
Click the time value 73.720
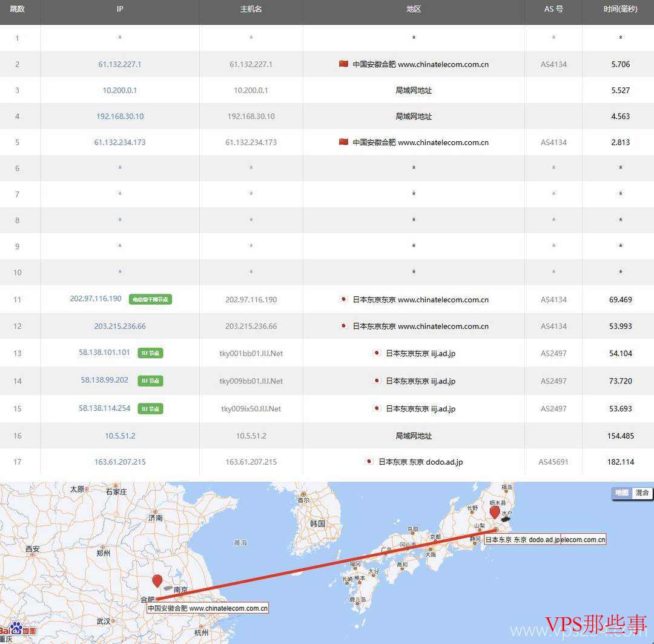(x=620, y=381)
